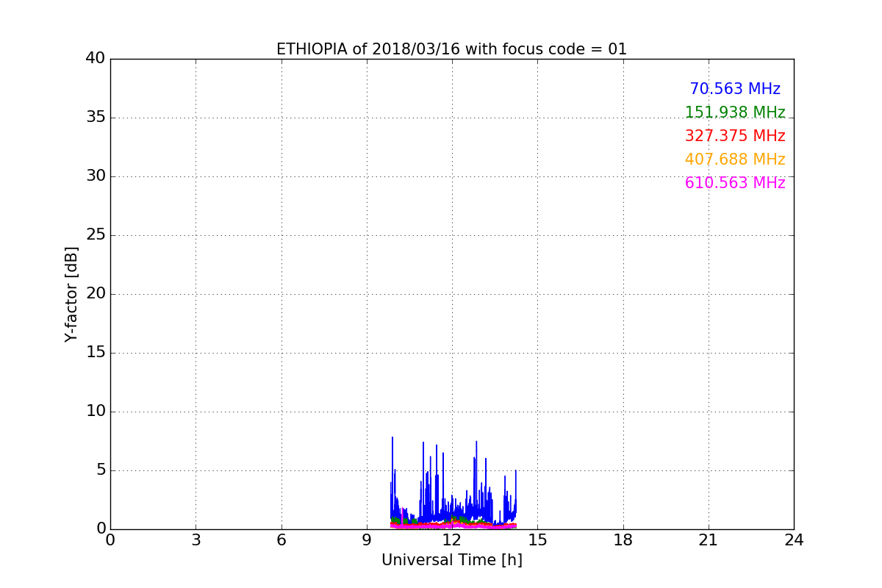882x588 pixels.
Task: Click the y-axis tick label 30
Action: tap(96, 176)
